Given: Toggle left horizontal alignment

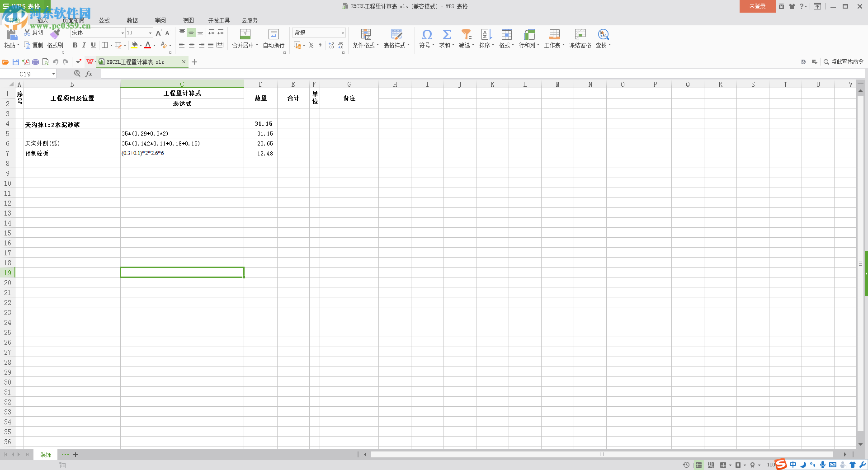Looking at the screenshot, I should (x=182, y=45).
